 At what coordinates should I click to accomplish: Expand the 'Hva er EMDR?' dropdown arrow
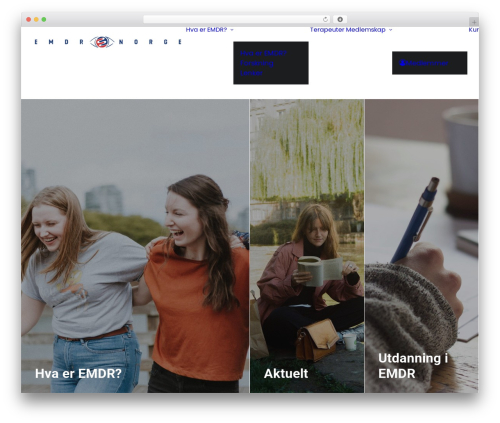coord(232,30)
